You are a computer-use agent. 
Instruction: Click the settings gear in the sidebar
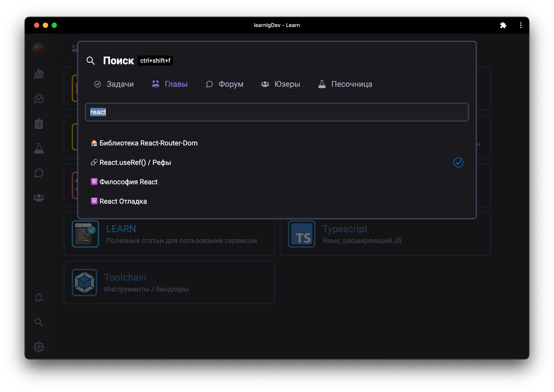pos(39,347)
